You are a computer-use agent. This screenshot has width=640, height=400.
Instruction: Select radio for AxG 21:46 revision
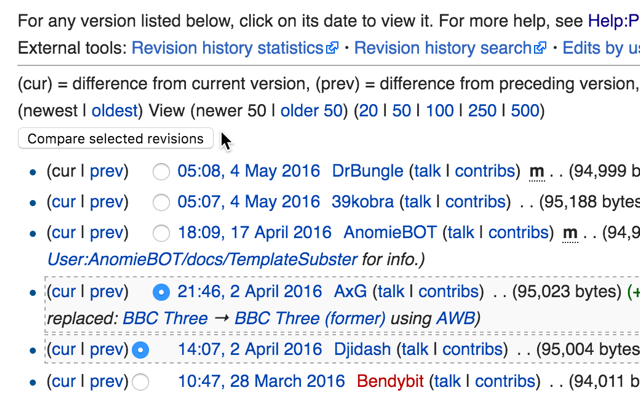(x=161, y=292)
